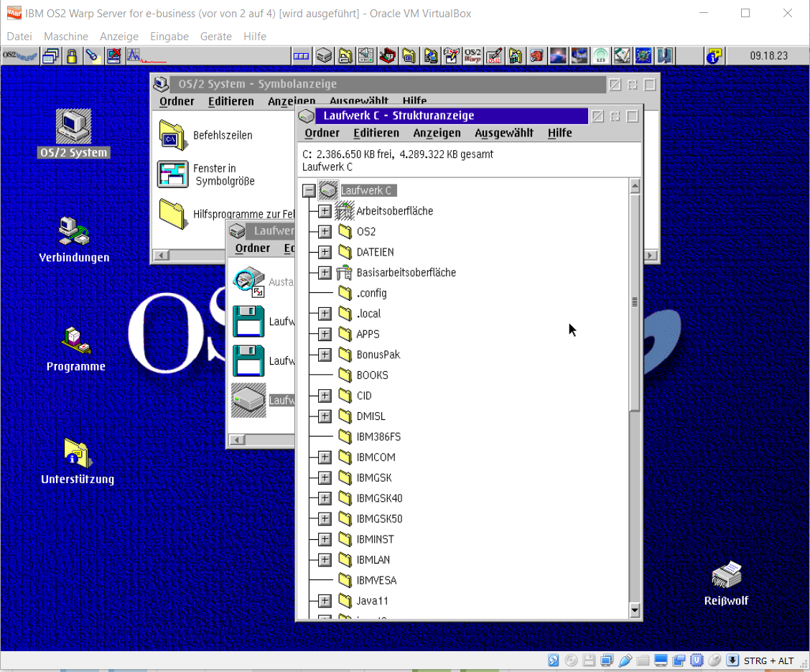Viewport: 810px width, 672px height.
Task: Expand the OS2 folder node
Action: tap(325, 231)
